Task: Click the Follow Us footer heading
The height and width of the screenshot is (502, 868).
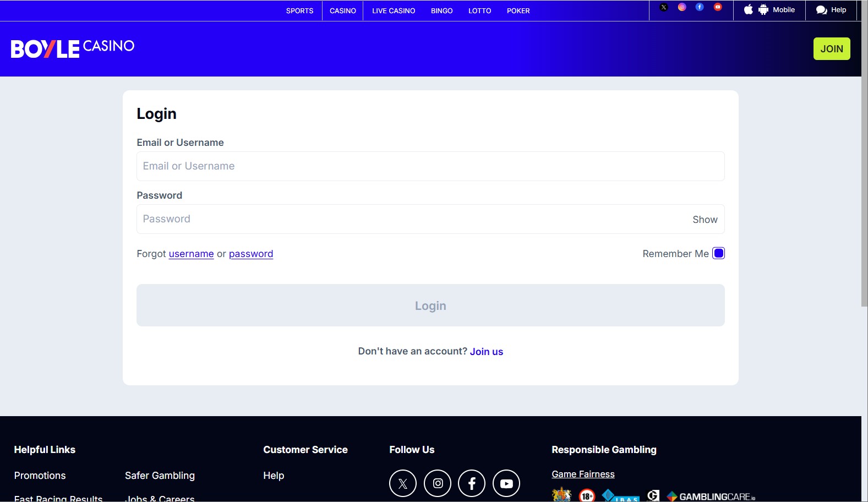Action: pyautogui.click(x=412, y=450)
